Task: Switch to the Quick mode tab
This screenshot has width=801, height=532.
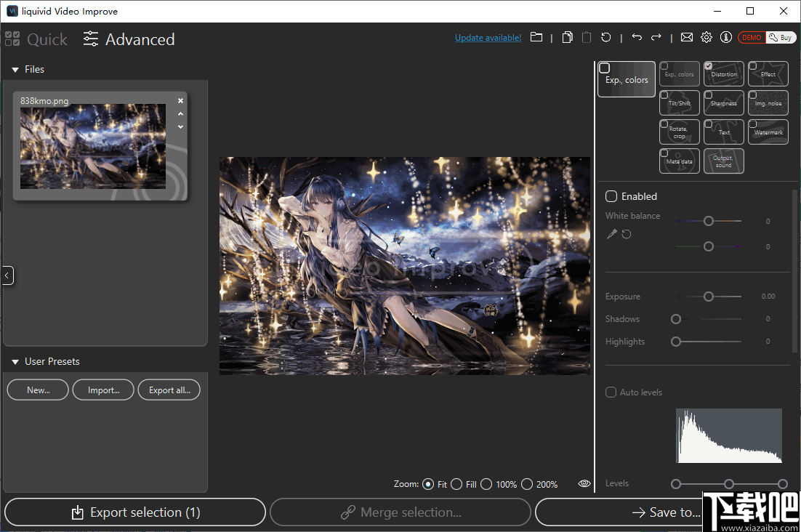Action: tap(36, 39)
